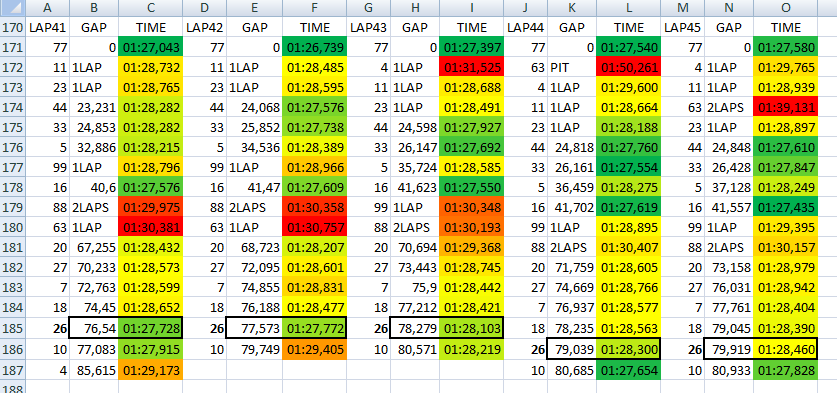Select column H header

pos(415,9)
